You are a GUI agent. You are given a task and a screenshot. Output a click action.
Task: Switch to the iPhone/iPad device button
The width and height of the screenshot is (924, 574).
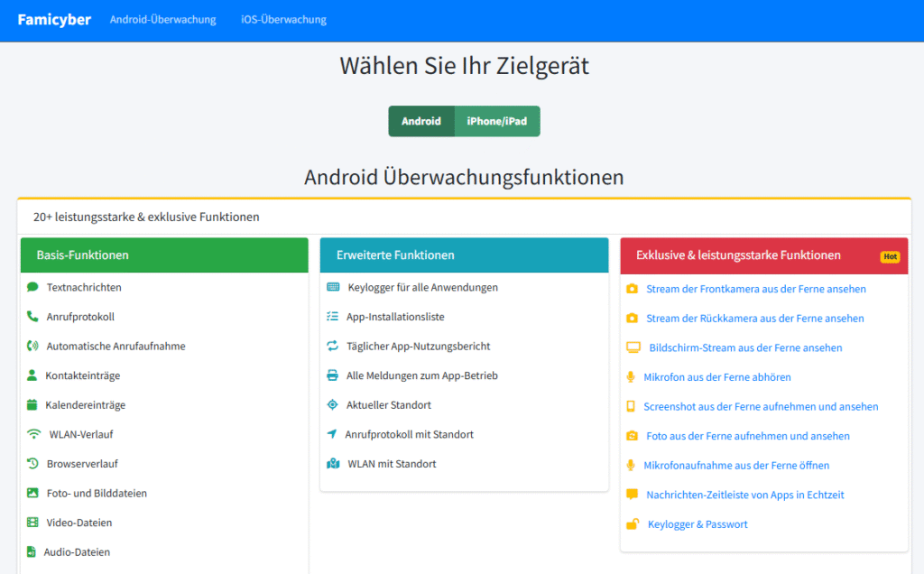(497, 121)
